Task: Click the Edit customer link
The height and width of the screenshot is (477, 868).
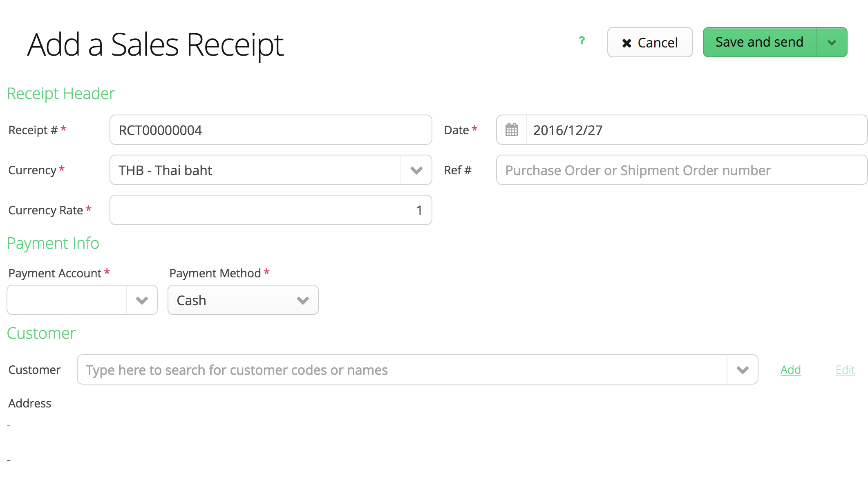Action: pos(845,370)
